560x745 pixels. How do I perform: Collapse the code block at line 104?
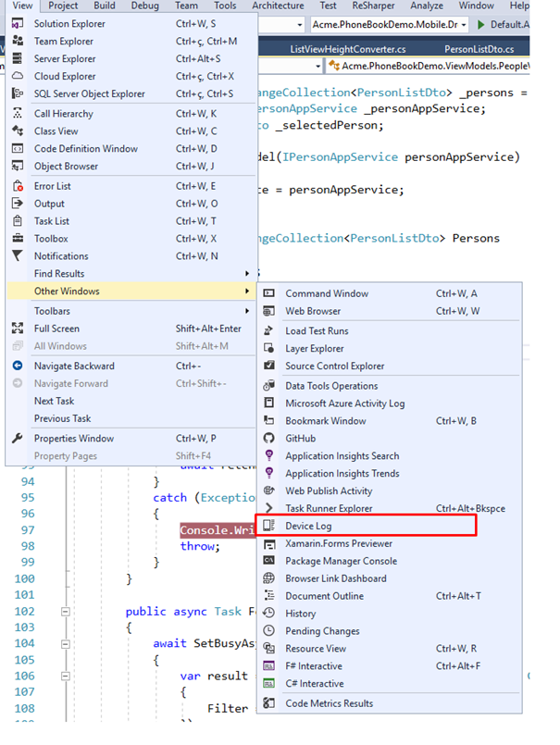coord(66,644)
